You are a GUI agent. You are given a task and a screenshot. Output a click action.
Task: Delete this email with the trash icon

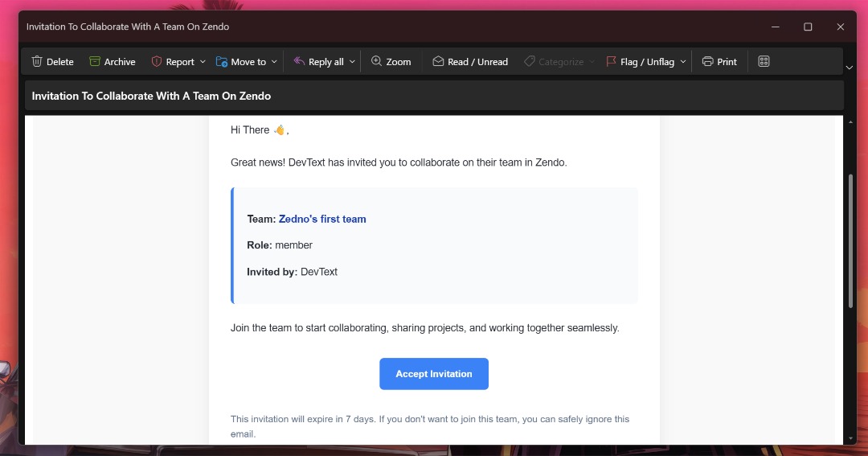52,61
